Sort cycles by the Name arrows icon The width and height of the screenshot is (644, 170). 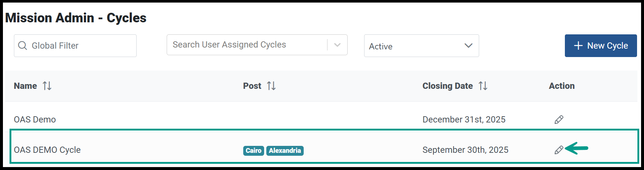(x=47, y=86)
